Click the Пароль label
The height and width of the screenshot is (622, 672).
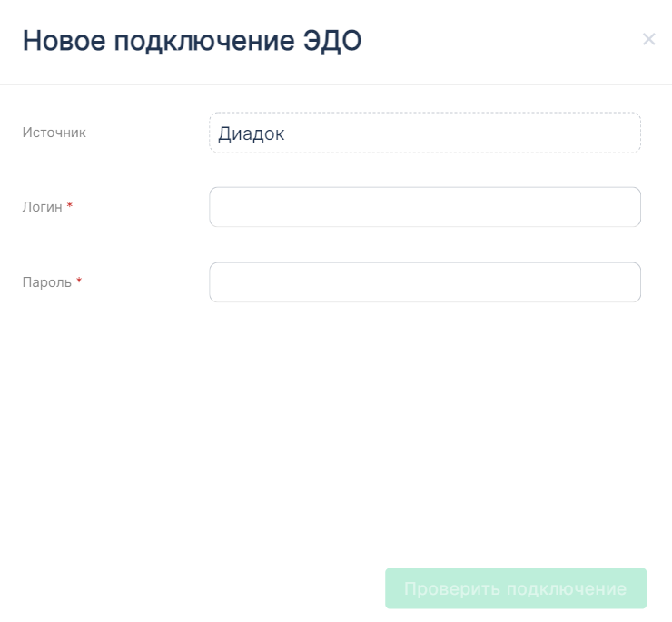click(47, 282)
